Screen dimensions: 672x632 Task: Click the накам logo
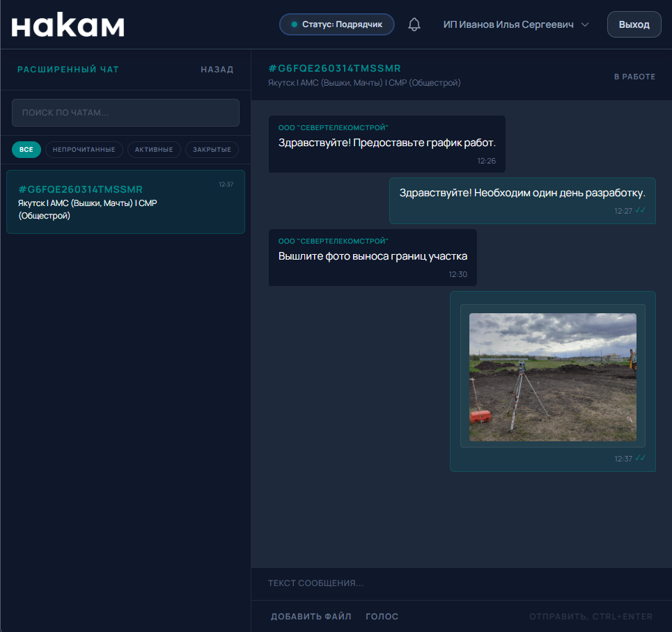(x=68, y=25)
